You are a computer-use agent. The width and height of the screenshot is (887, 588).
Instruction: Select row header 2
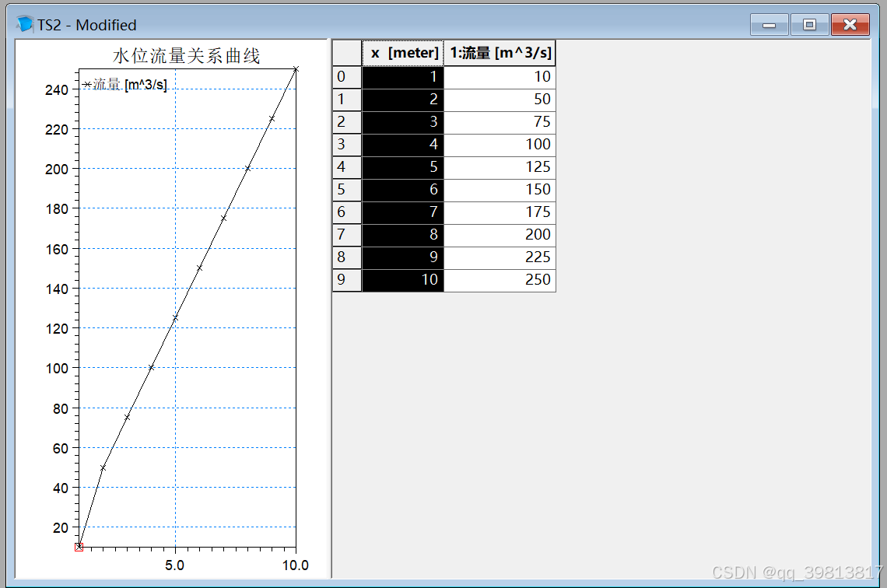(x=347, y=122)
